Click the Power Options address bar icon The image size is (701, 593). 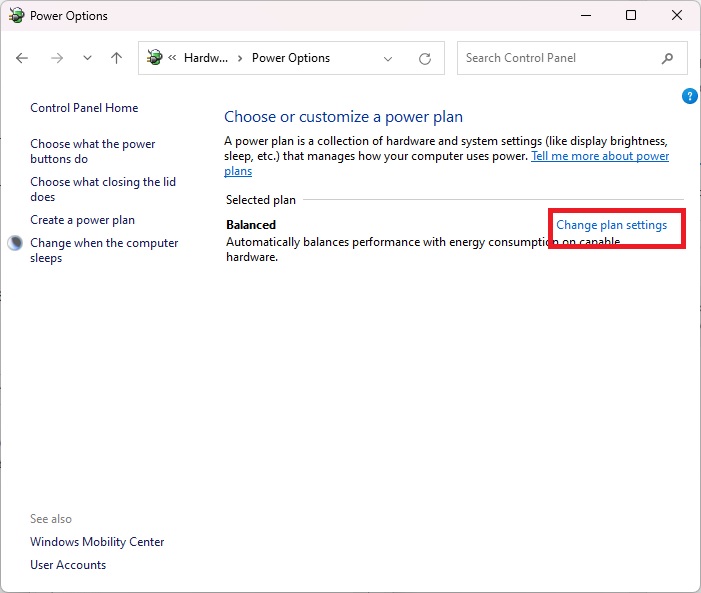click(x=155, y=57)
